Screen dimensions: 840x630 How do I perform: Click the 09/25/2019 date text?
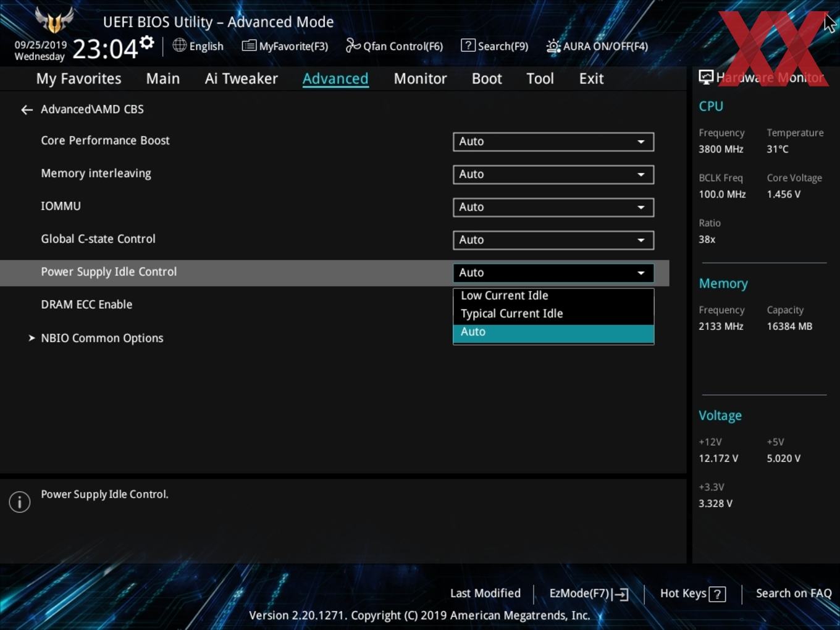click(x=41, y=45)
